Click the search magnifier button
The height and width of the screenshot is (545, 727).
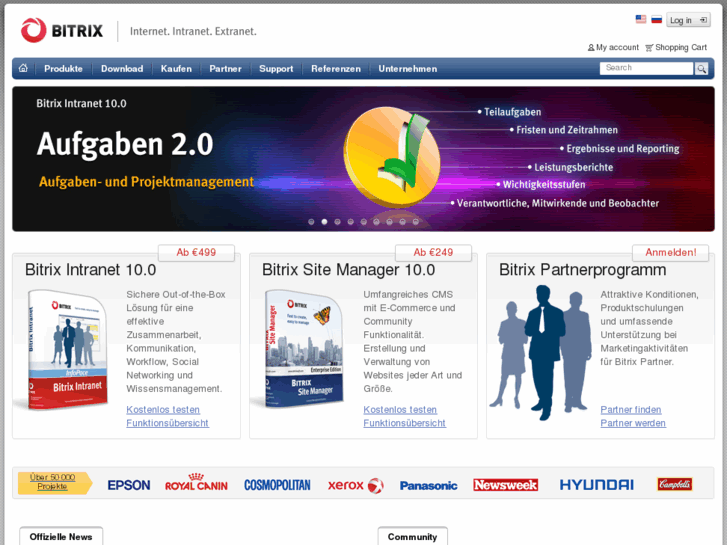point(701,69)
